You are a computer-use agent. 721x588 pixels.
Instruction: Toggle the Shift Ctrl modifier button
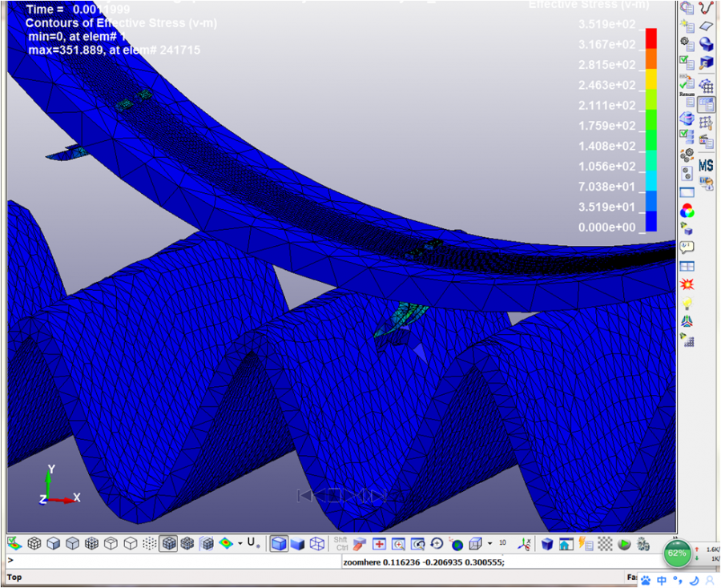coord(340,543)
